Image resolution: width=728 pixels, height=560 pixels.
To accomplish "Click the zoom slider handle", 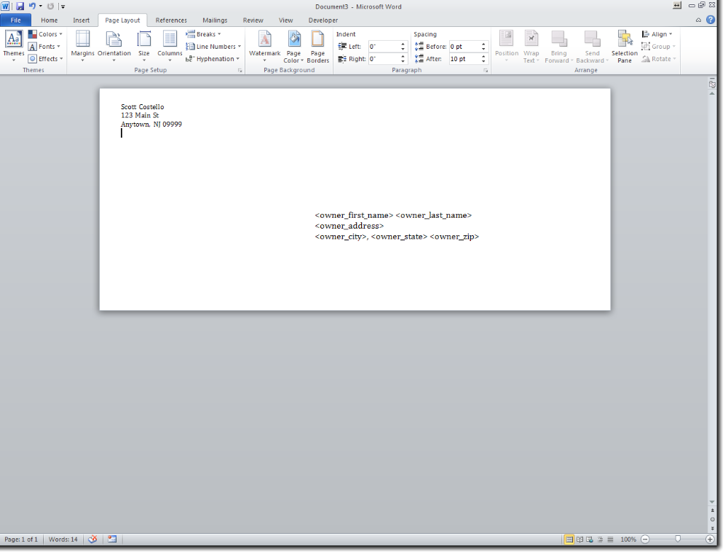I will click(678, 540).
